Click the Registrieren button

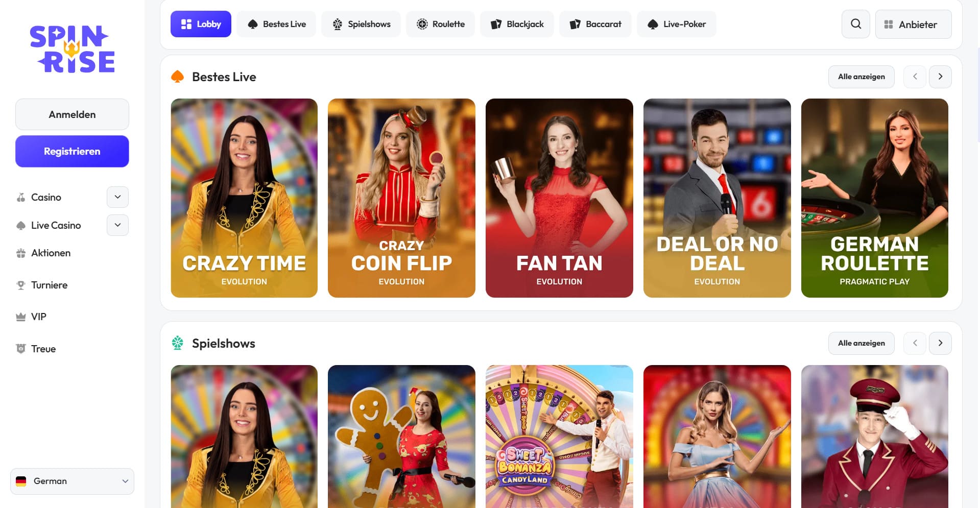coord(72,151)
